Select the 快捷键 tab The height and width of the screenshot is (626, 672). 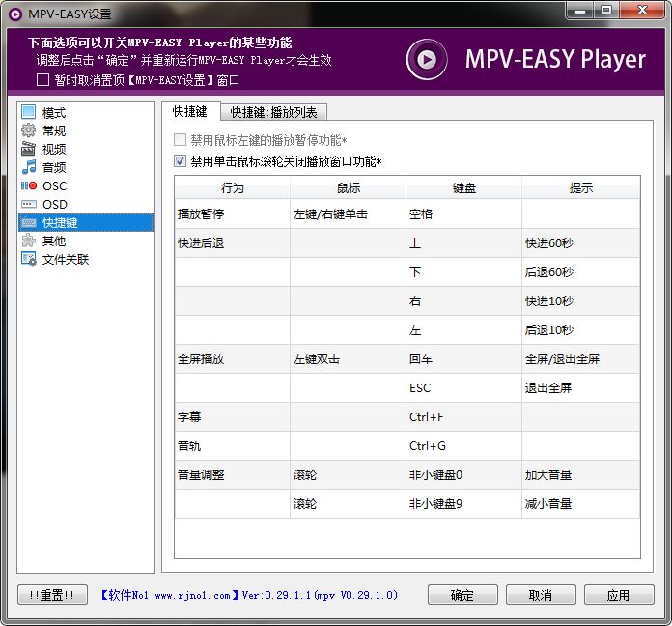[190, 111]
